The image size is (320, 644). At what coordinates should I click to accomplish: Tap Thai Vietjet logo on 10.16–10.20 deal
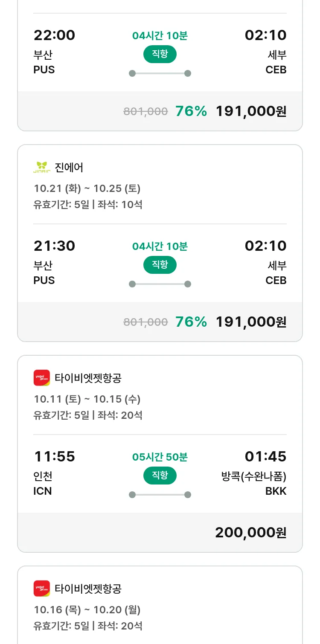[42, 589]
